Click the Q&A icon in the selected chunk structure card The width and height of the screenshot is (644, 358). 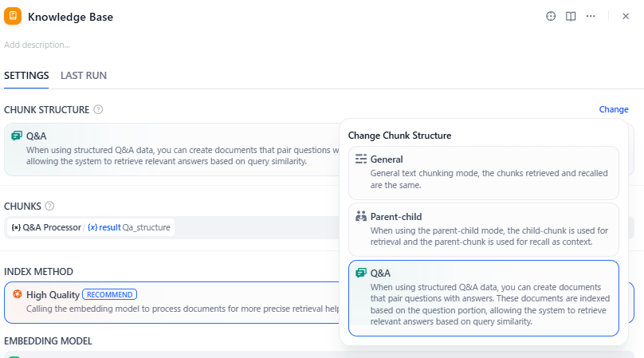point(16,136)
